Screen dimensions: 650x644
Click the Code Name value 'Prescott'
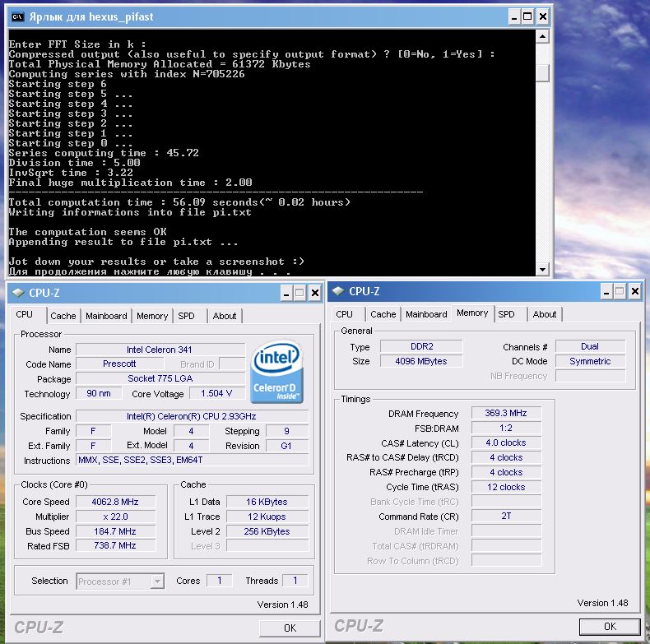(119, 364)
